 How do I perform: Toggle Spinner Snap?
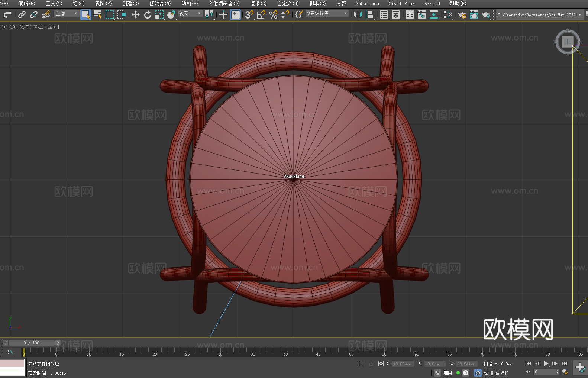285,14
